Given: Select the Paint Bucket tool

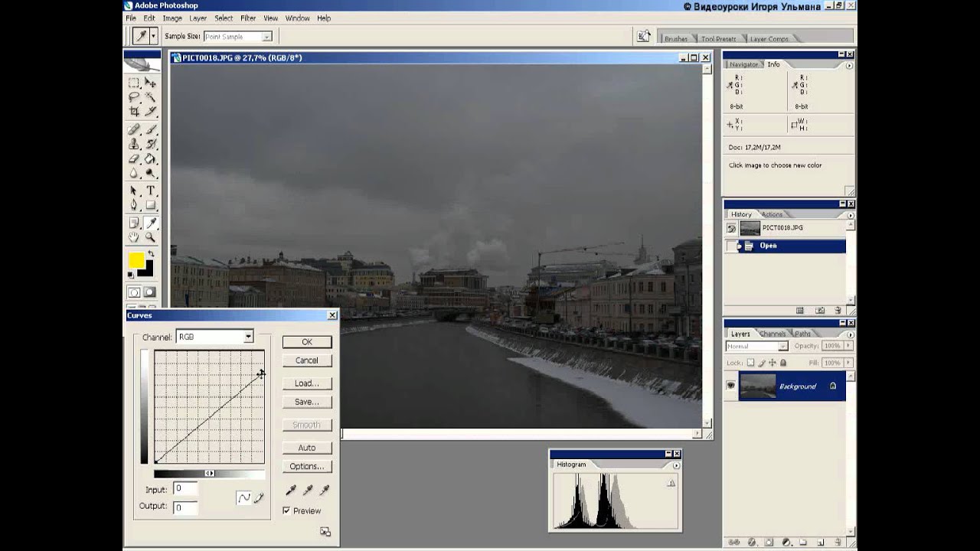Looking at the screenshot, I should pyautogui.click(x=150, y=159).
